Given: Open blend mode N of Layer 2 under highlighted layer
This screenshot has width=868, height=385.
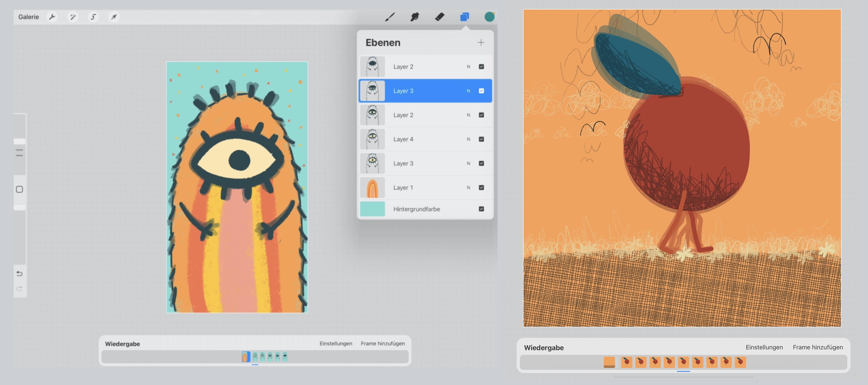Looking at the screenshot, I should tap(468, 115).
